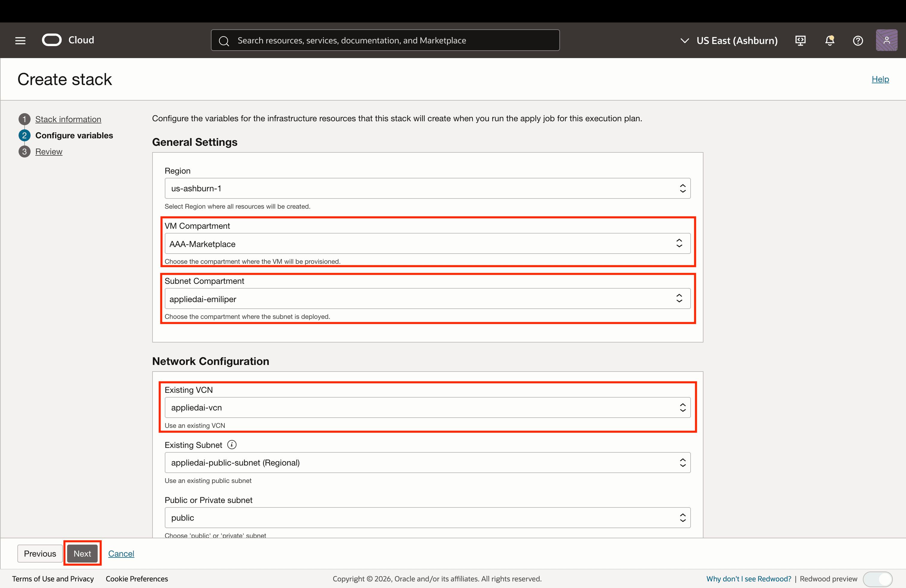Click the search magnifier icon

(224, 41)
